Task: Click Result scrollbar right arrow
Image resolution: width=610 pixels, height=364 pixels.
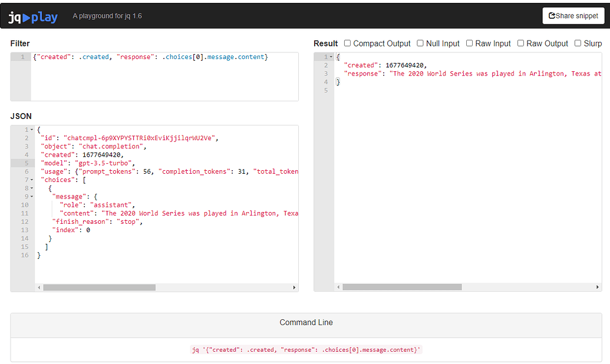Action: [598, 287]
